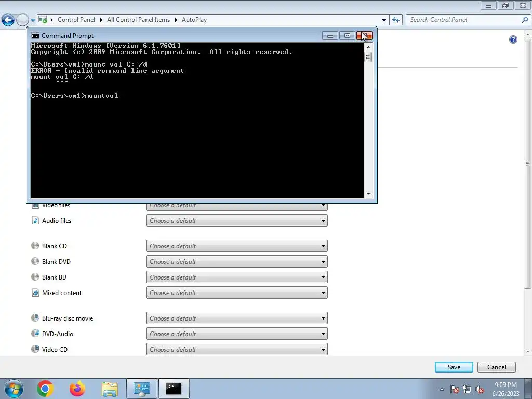This screenshot has height=399, width=532.
Task: Save the AutoPlay settings
Action: tap(454, 367)
